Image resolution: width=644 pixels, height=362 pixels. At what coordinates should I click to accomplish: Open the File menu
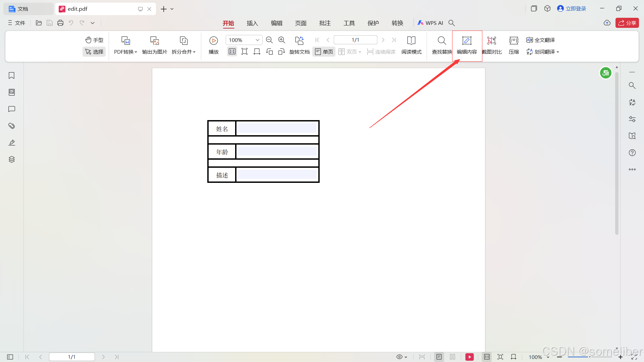click(x=17, y=23)
